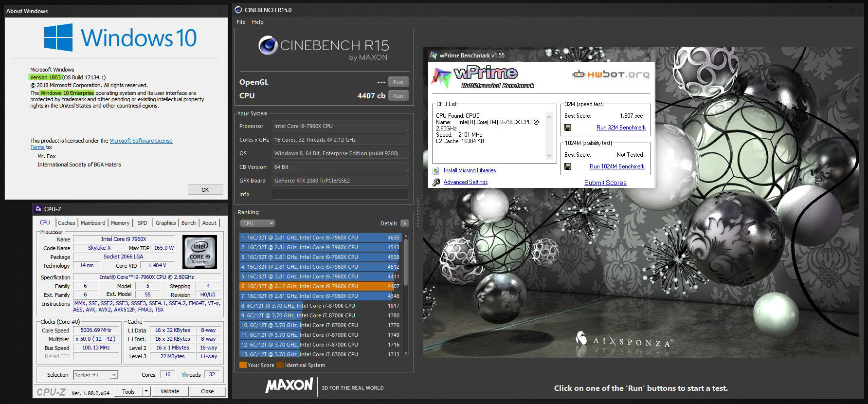
Task: Click the Tools button in CPU-Z
Action: pos(128,391)
